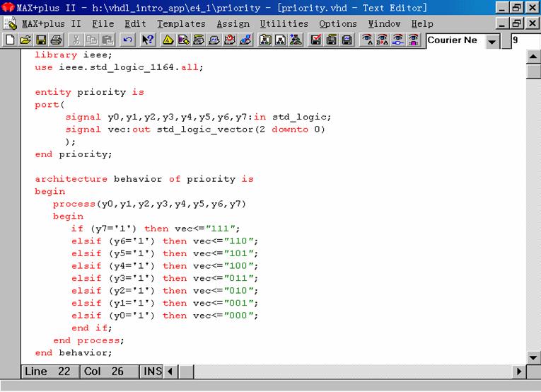
Task: Click the Line 22 status field
Action: pyautogui.click(x=50, y=371)
